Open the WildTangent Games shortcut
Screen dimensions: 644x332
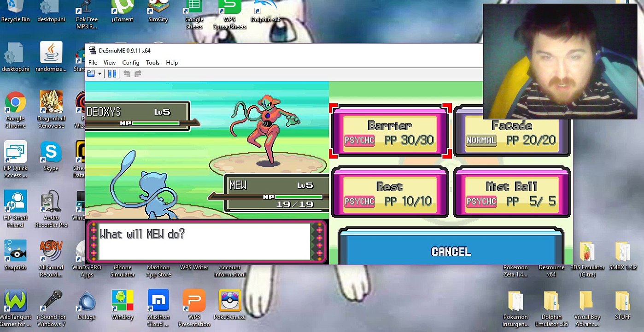coord(15,308)
